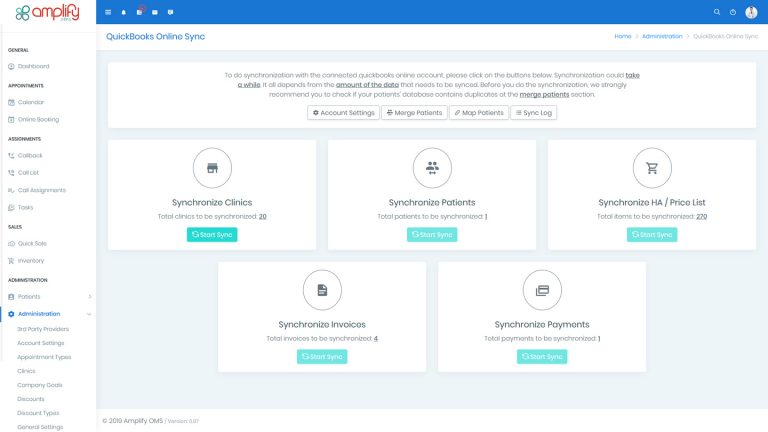
Task: Click the HA / Price List cart icon
Action: 652,168
